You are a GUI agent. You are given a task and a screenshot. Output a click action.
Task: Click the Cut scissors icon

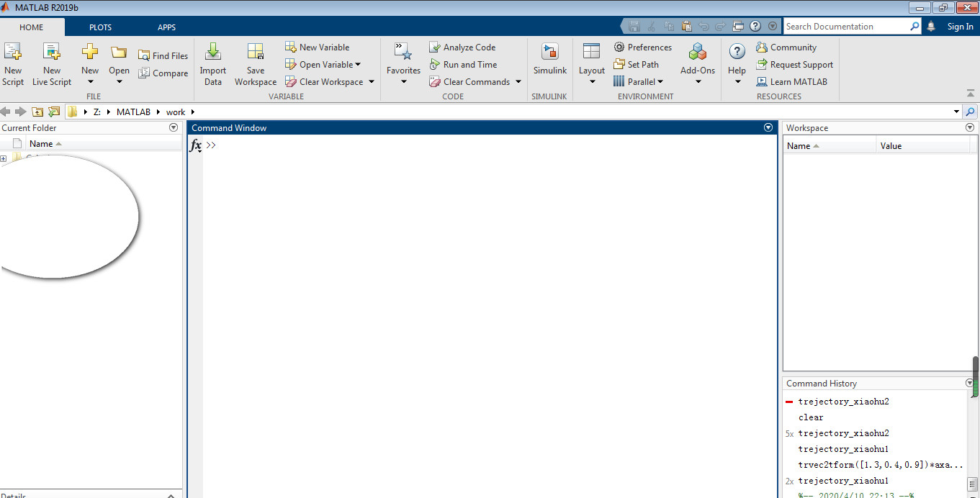[x=652, y=26]
